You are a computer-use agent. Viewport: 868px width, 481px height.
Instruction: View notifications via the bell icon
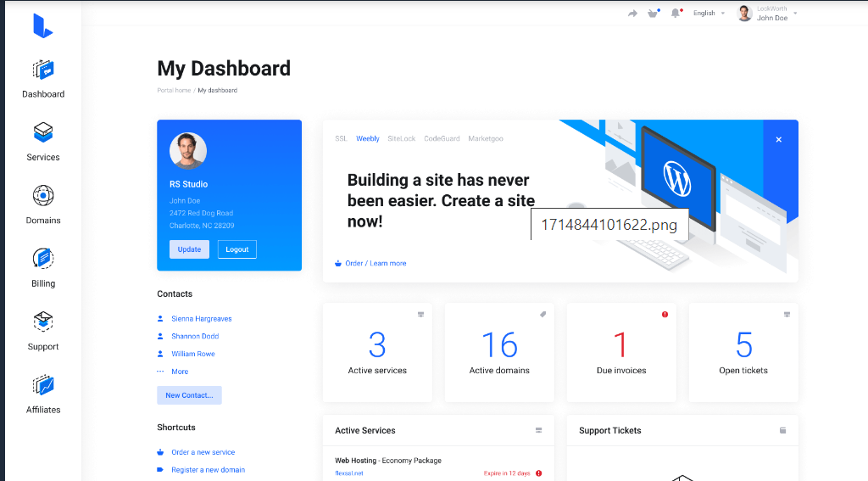coord(676,14)
